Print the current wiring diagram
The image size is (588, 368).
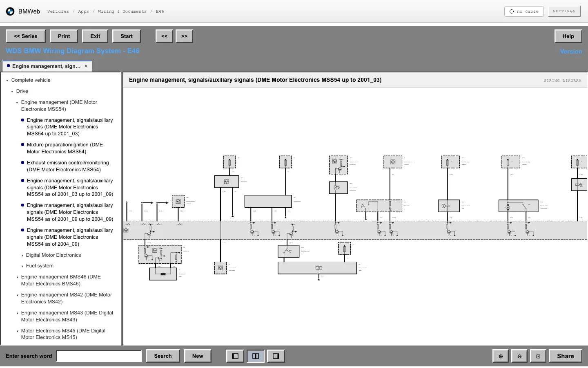pyautogui.click(x=64, y=36)
